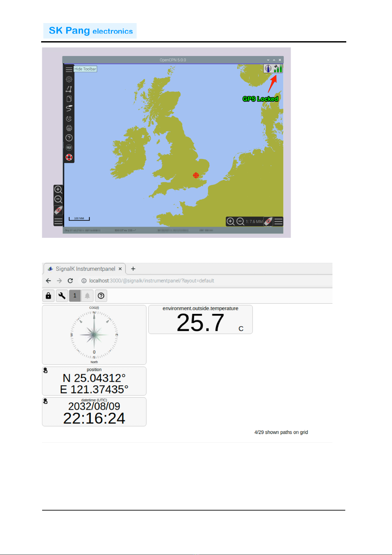Click the browser back arrow

(x=48, y=281)
